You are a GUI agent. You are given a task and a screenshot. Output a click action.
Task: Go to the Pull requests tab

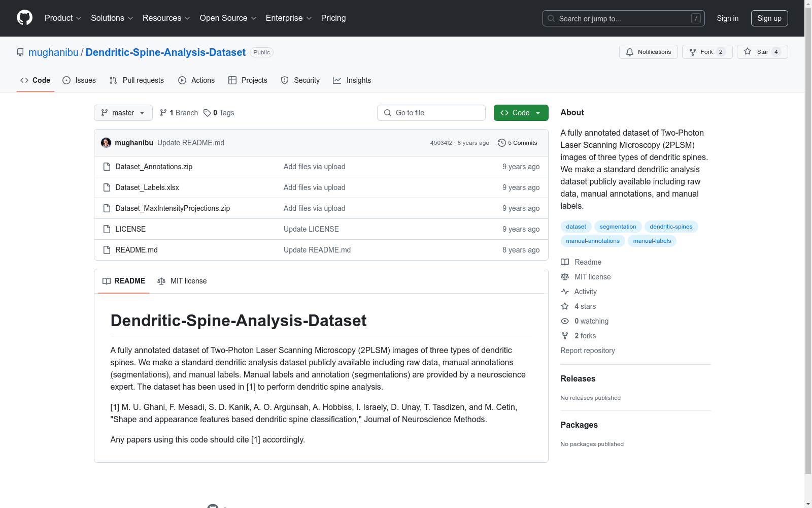tap(137, 80)
